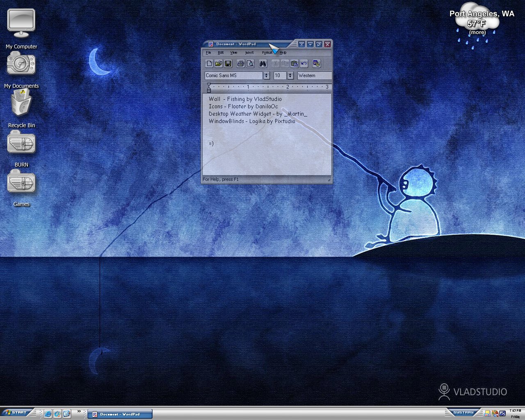Click the 'WindowBlinds - Logika by Pixtudio' line
This screenshot has height=420, width=525.
[252, 121]
